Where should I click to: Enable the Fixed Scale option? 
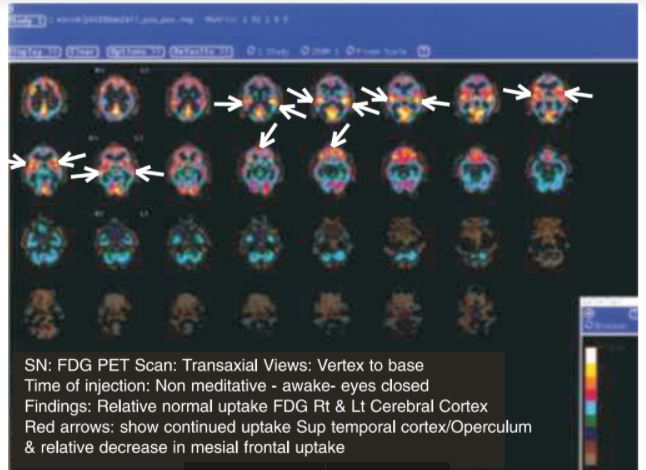click(x=376, y=51)
